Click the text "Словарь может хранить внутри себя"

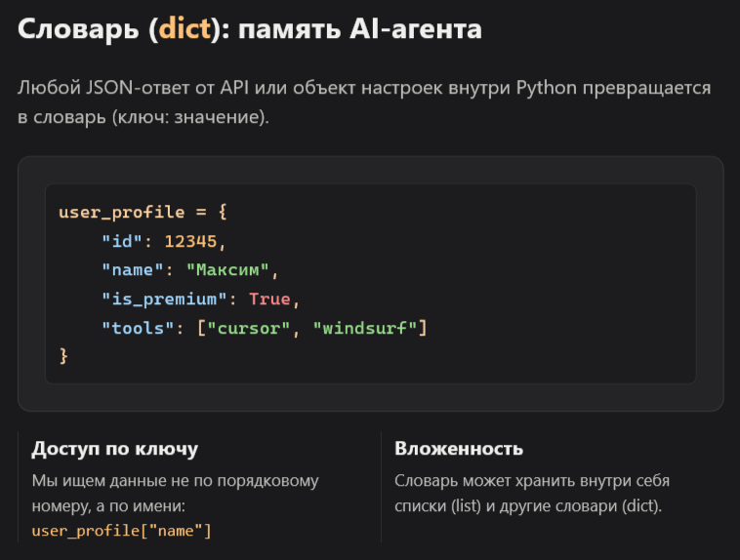tap(532, 481)
